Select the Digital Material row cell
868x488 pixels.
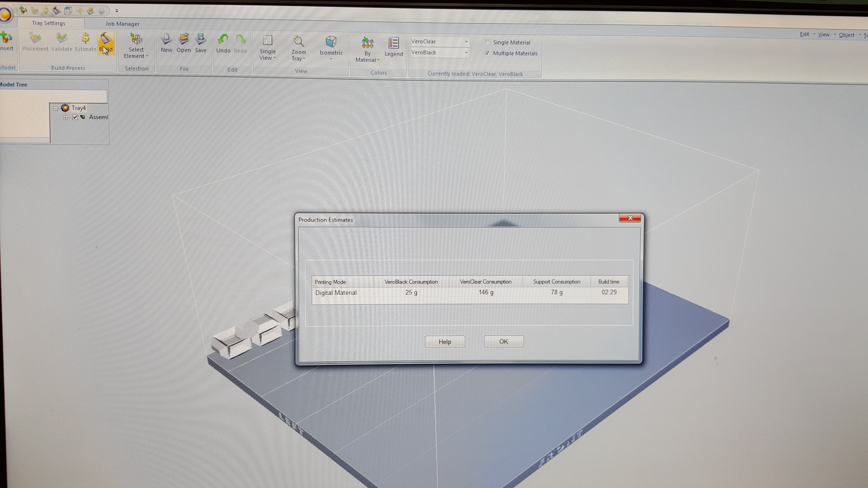[x=336, y=293]
